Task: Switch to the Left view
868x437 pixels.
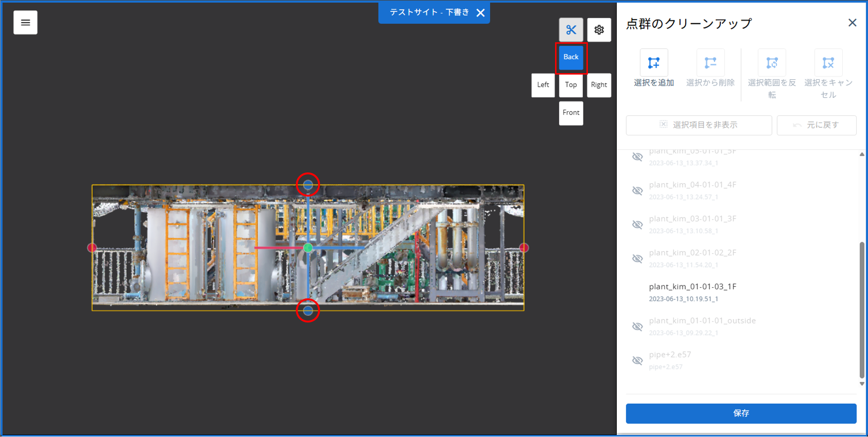Action: click(543, 85)
